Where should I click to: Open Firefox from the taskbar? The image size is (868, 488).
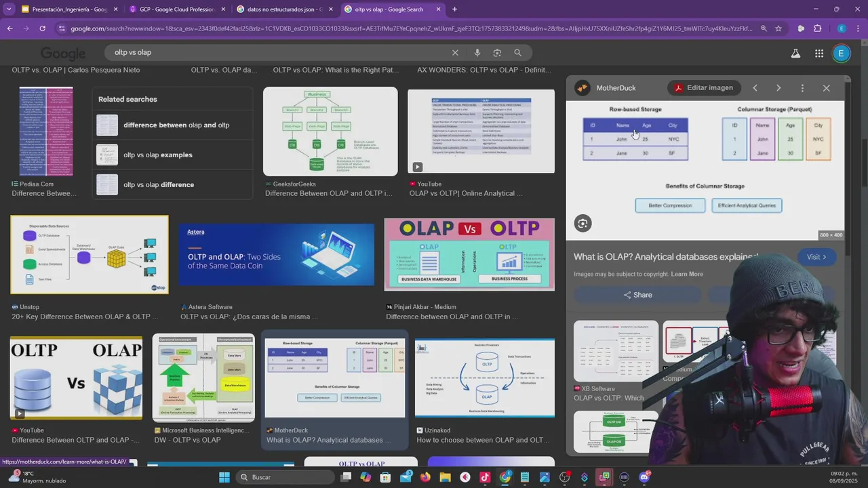425,477
